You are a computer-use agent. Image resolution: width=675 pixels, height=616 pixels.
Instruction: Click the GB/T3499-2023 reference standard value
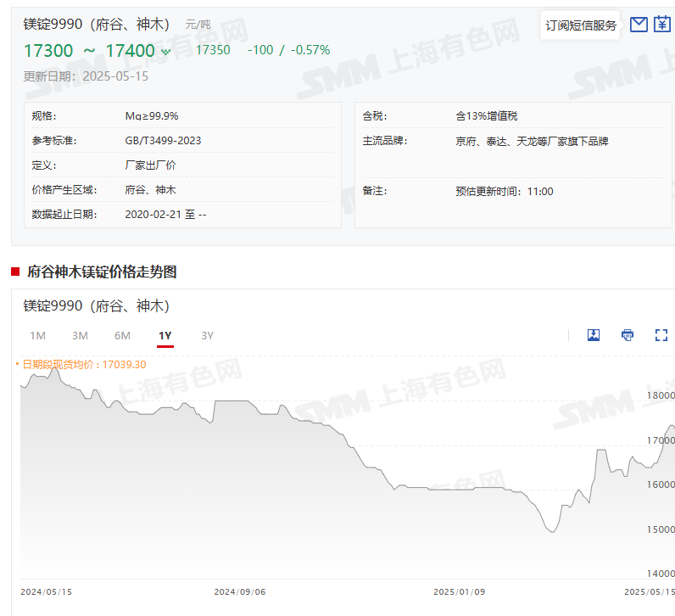[163, 140]
